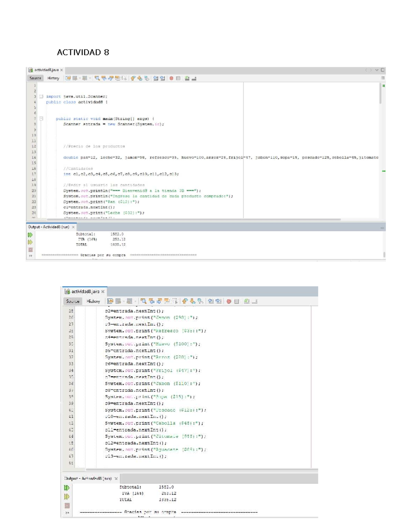Click Forward navigation icon in upper editor toolbar
This screenshot has height=532, width=411.
click(85, 78)
